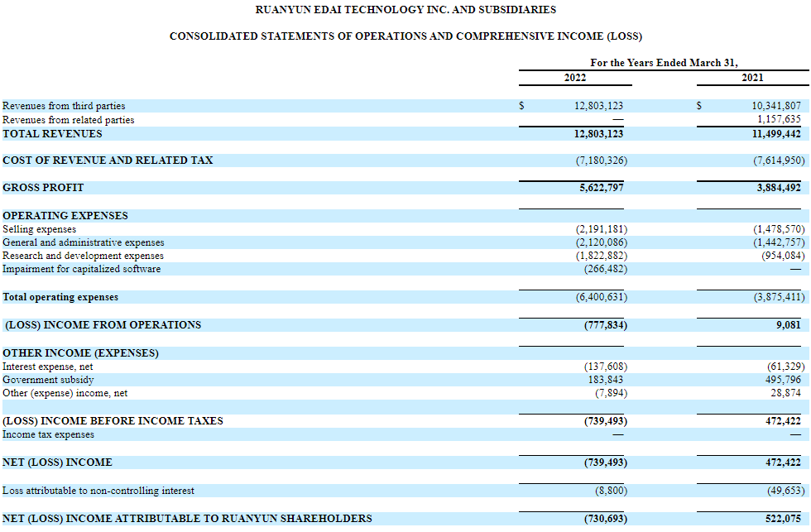Viewport: 811px width, 532px height.
Task: Click the value (2,120,086)
Action: coord(602,242)
